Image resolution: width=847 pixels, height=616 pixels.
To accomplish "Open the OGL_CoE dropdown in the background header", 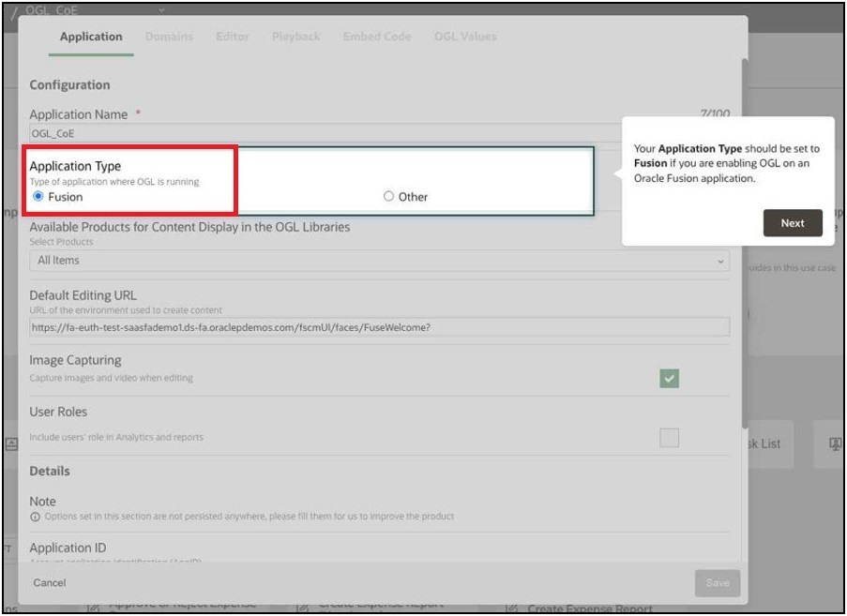I will click(161, 9).
